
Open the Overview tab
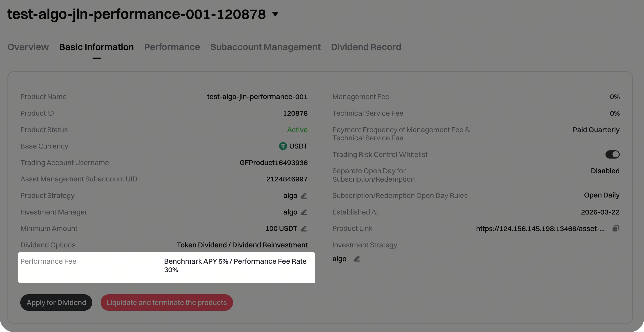pyautogui.click(x=28, y=47)
